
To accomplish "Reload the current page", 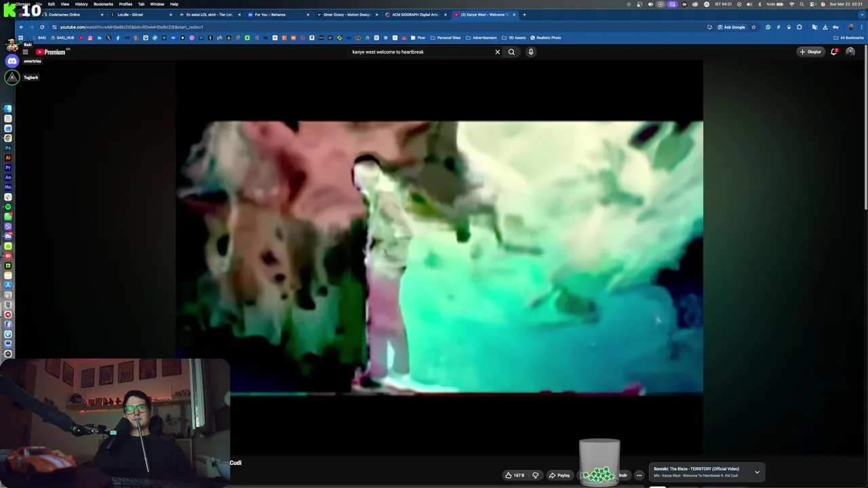I will pos(42,27).
